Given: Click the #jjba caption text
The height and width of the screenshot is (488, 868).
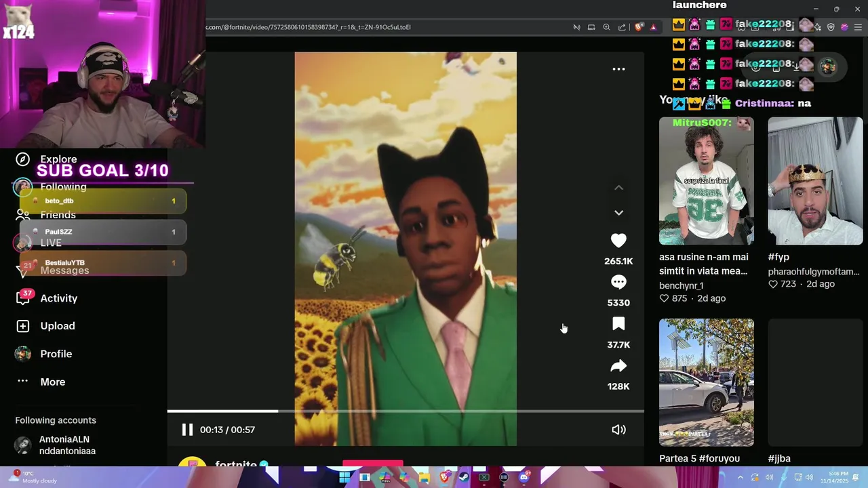Looking at the screenshot, I should point(779,459).
